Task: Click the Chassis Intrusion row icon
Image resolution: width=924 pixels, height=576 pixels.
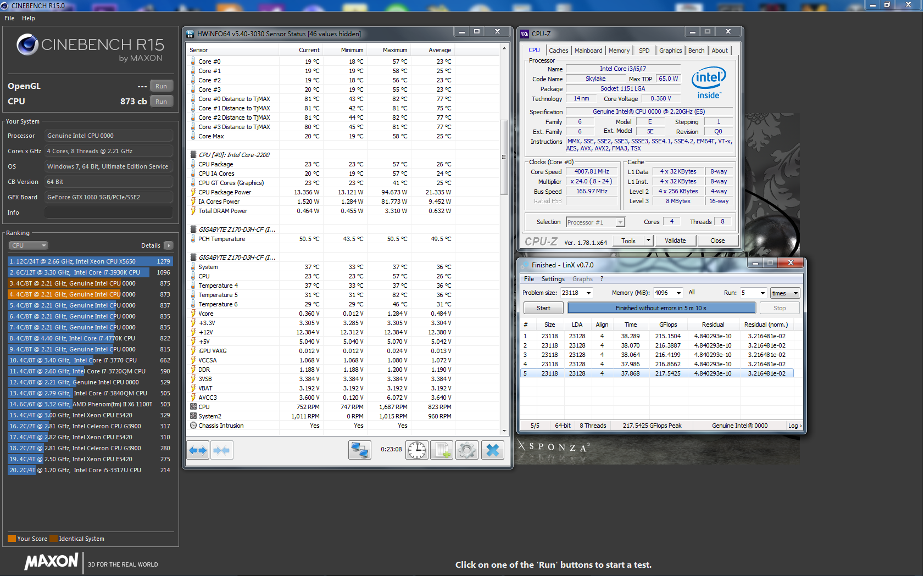Action: 193,426
